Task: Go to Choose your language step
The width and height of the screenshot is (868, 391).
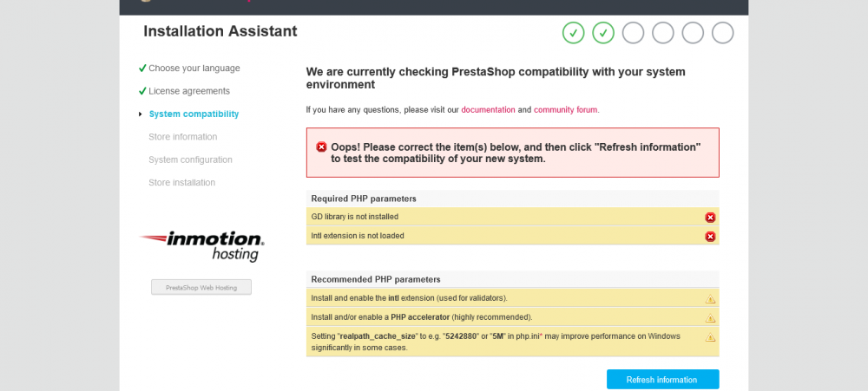Action: (194, 68)
